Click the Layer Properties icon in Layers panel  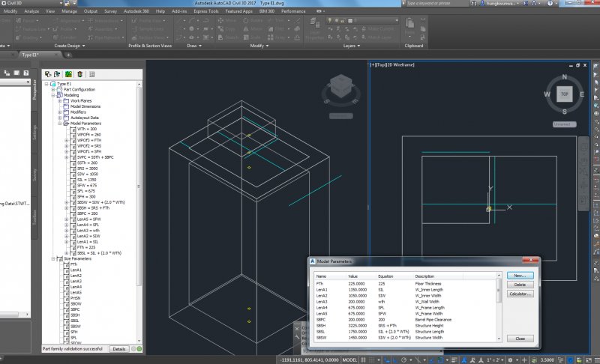point(314,25)
